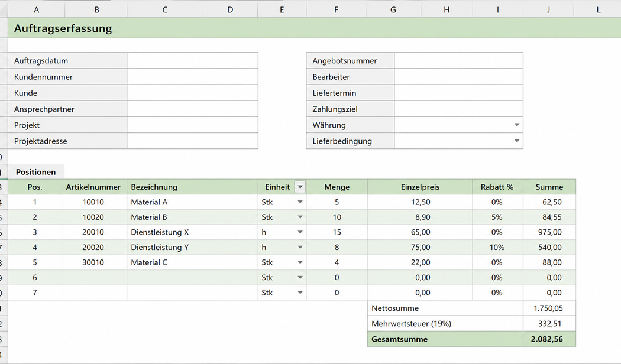Select the Kundennummer input cell
Image resolution: width=621 pixels, height=364 pixels.
point(193,77)
